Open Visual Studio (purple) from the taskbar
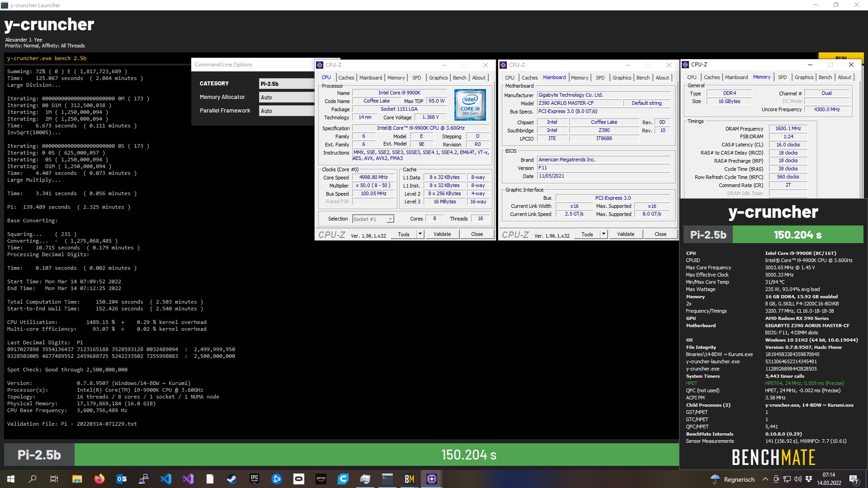This screenshot has width=868, height=488. click(188, 479)
